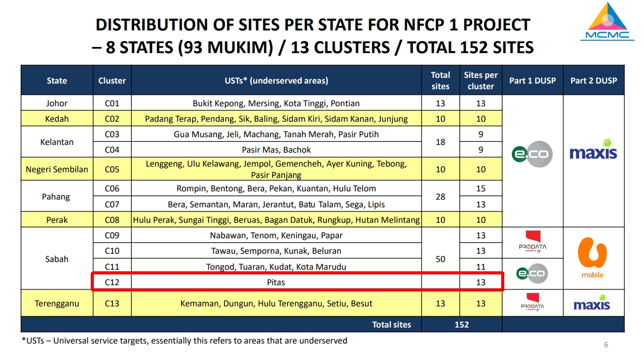Click the small e.co logo beside cluster C11
Image resolution: width=644 pixels, height=359 pixels.
532,273
